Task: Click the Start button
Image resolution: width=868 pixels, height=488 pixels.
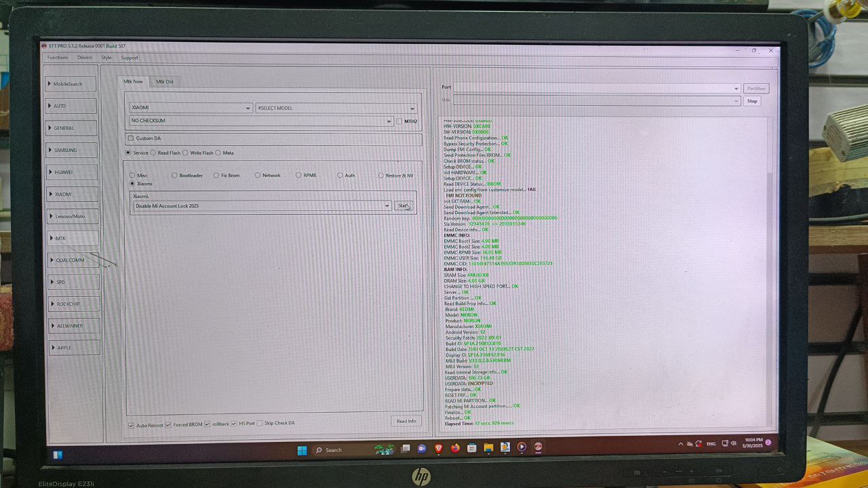Action: point(404,206)
